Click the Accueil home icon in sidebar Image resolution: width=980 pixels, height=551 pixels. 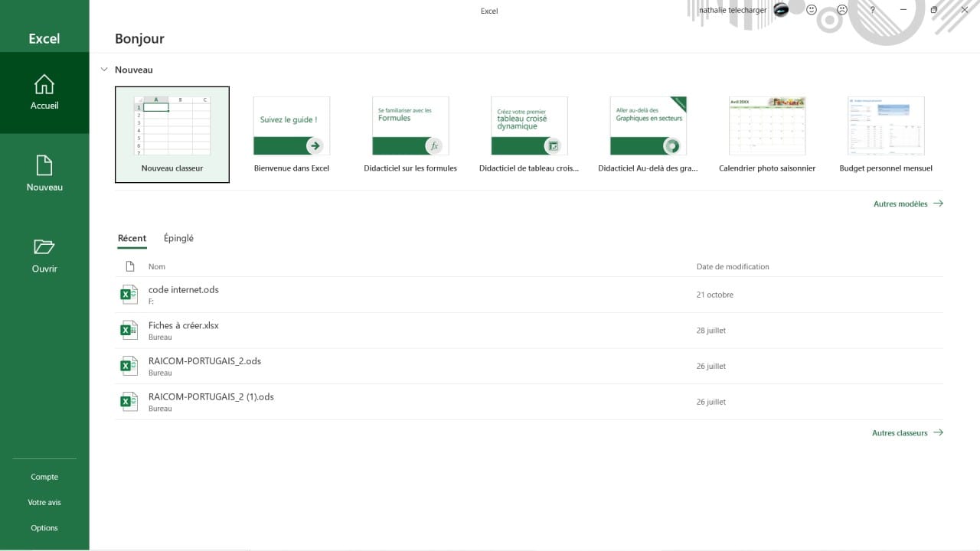pyautogui.click(x=44, y=85)
